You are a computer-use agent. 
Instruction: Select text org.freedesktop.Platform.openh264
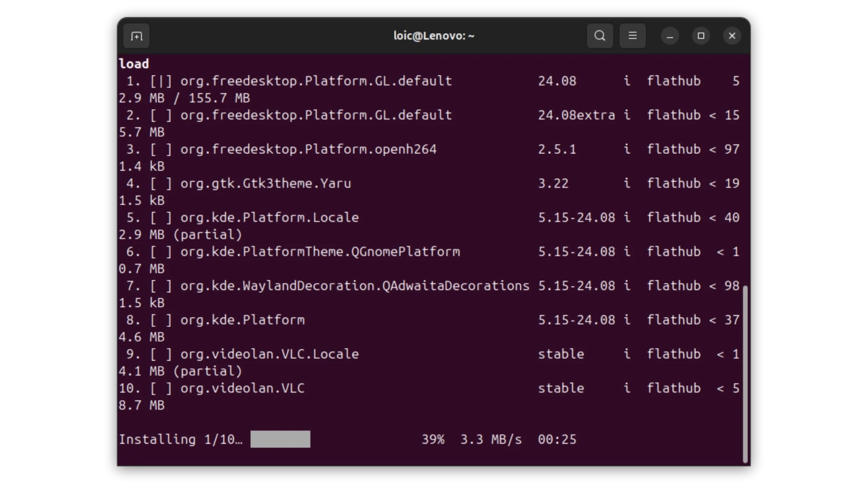coord(309,149)
